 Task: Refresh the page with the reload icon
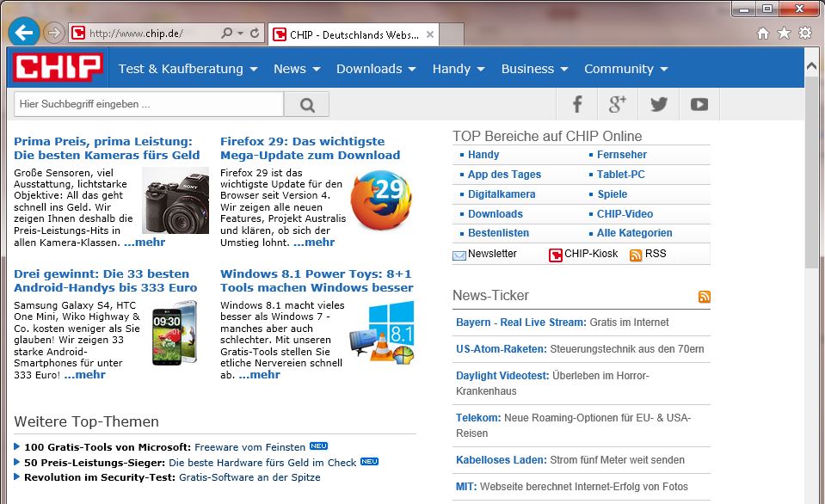click(x=255, y=34)
